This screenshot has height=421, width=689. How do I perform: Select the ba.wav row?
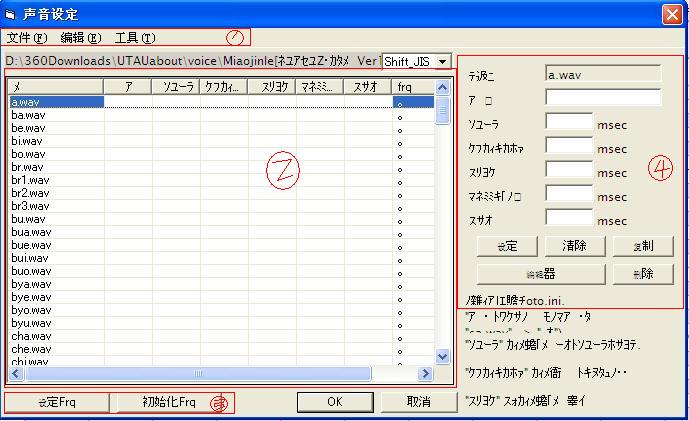click(x=222, y=116)
